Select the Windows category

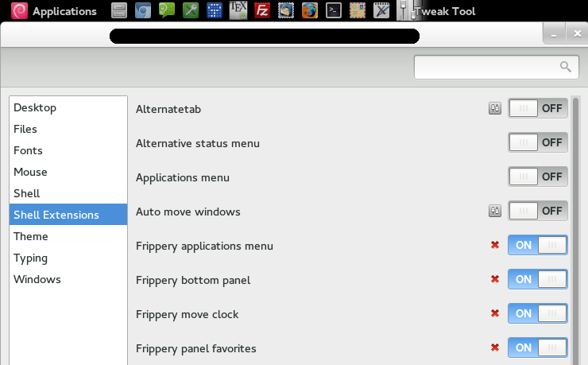68,279
